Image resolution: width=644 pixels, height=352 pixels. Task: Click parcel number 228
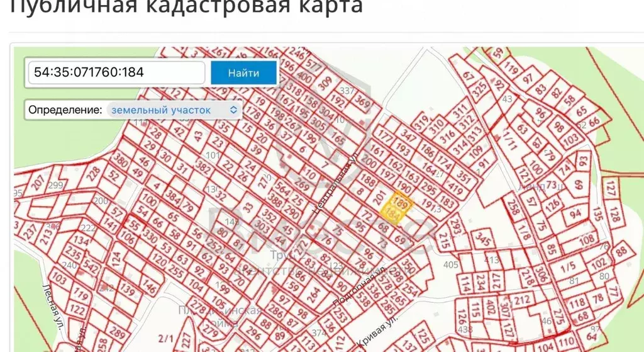click(x=93, y=174)
